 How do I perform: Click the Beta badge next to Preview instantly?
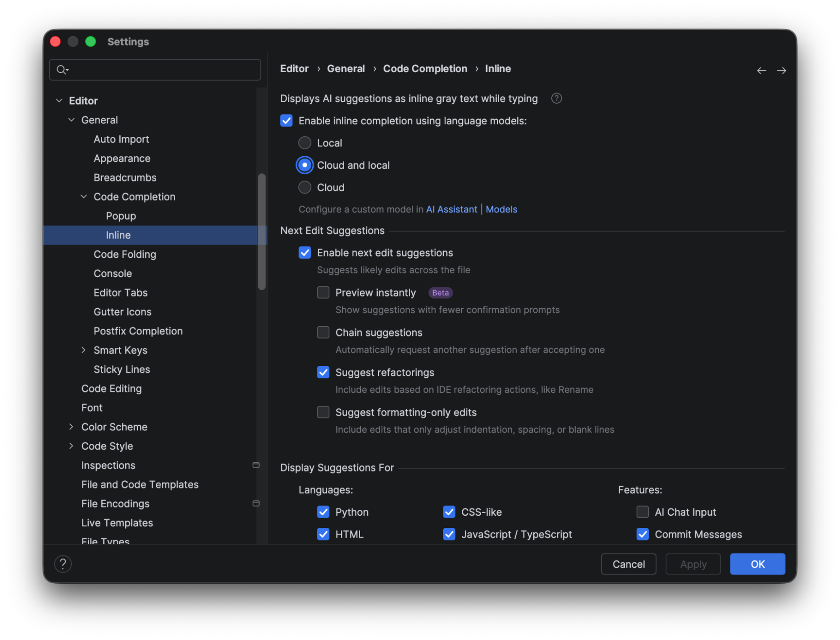click(440, 293)
